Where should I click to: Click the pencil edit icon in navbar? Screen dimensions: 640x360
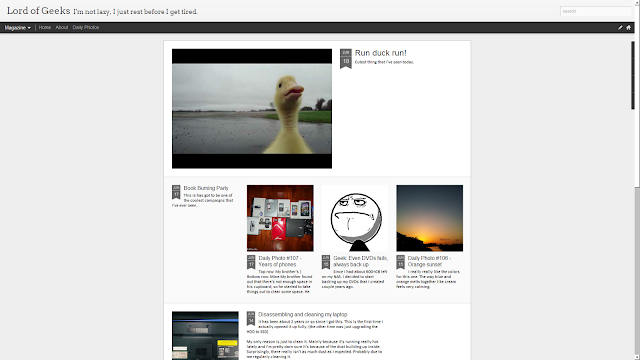tap(620, 27)
